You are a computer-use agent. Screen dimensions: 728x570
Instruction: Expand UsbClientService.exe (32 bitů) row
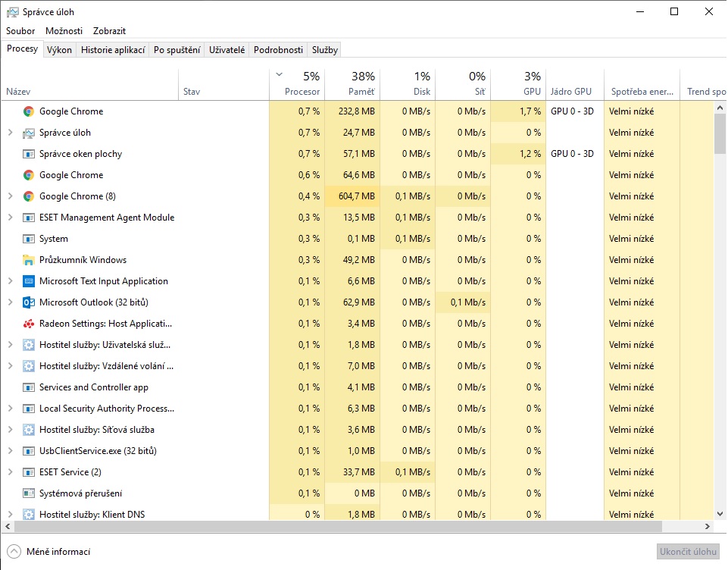tap(10, 451)
